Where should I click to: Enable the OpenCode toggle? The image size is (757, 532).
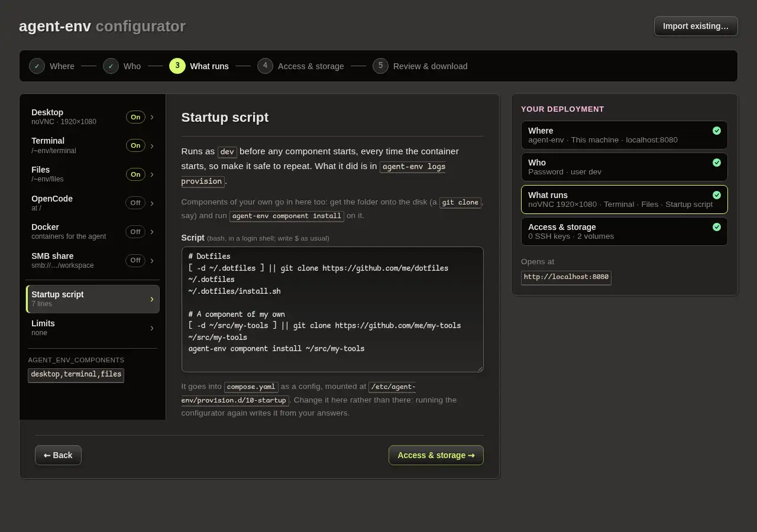(x=135, y=203)
